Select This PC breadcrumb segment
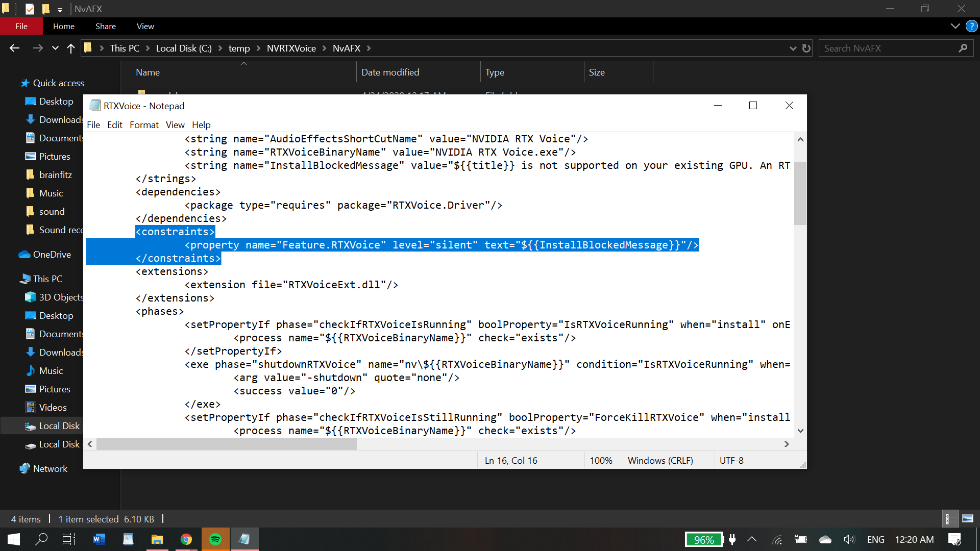This screenshot has width=980, height=551. pyautogui.click(x=125, y=48)
